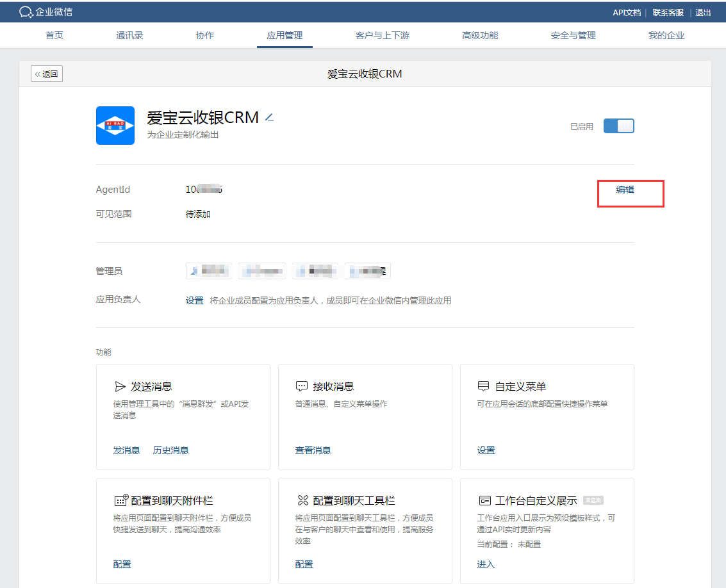Click 进入 in the 工作台自定义展示 card
This screenshot has height=588, width=726.
tap(486, 564)
